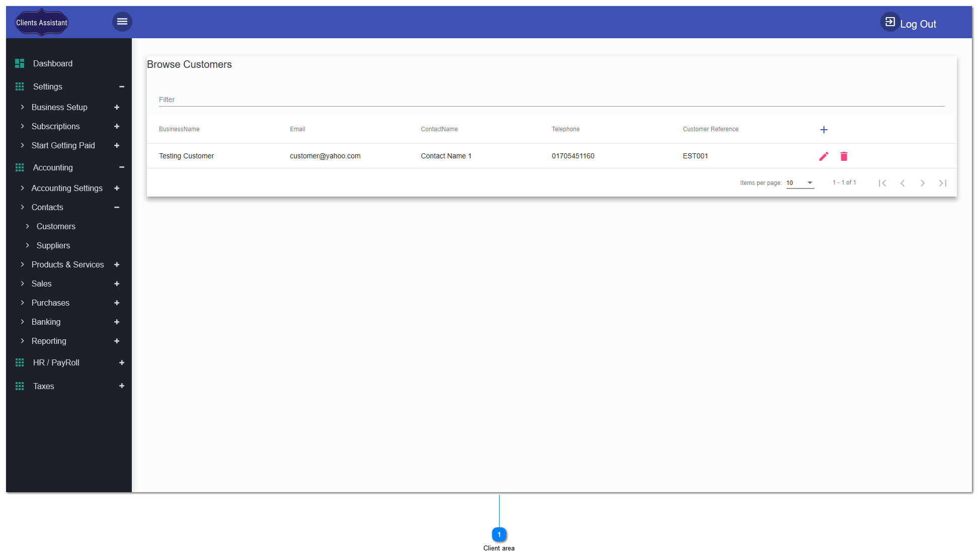Click the EST001 customer reference link

696,156
